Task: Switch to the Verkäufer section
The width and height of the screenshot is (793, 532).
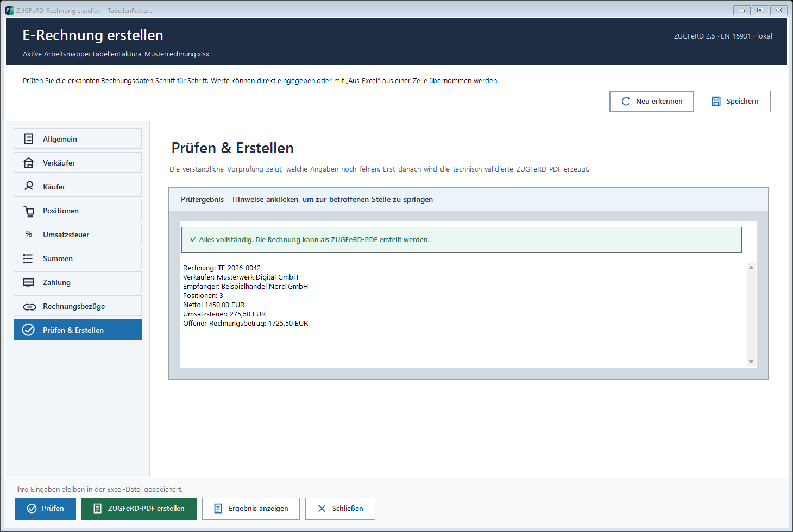Action: [78, 162]
